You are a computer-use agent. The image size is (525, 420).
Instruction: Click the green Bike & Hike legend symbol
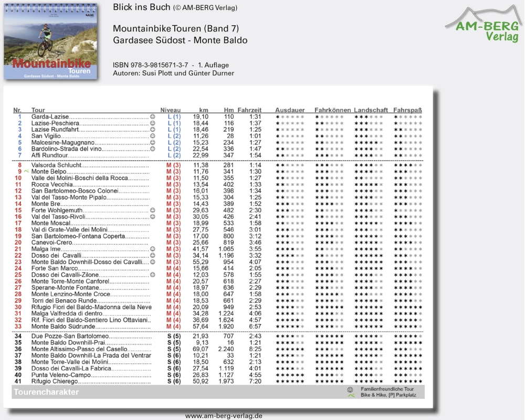coord(350,395)
